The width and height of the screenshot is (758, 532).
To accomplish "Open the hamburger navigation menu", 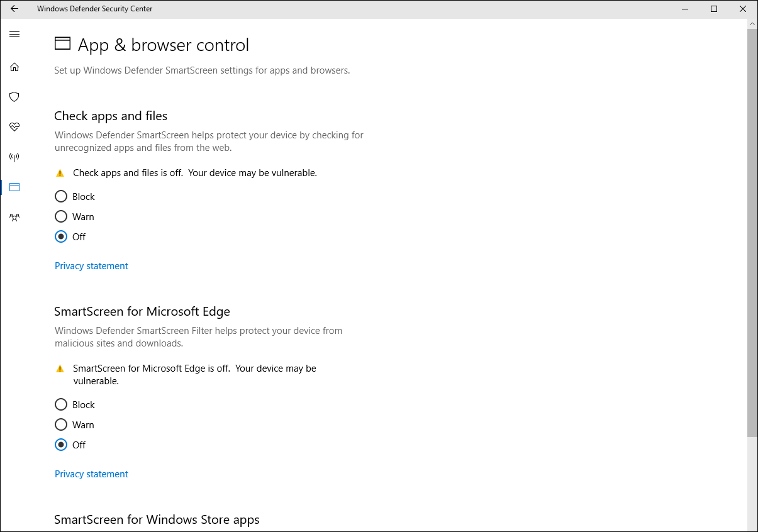I will pyautogui.click(x=14, y=35).
